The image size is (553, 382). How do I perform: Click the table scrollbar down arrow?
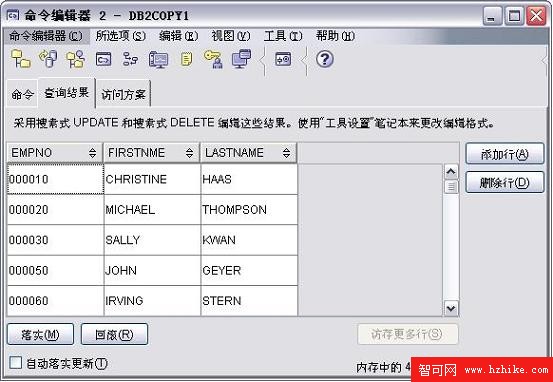[451, 308]
